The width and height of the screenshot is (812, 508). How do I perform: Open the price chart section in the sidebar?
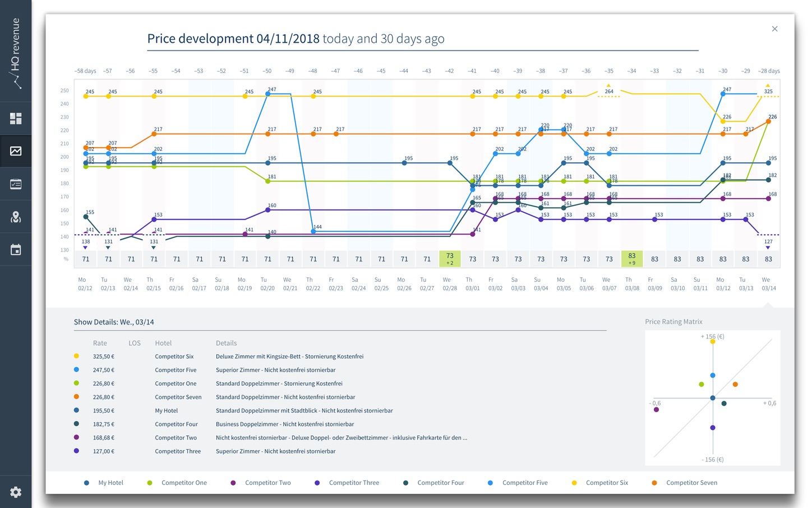pyautogui.click(x=16, y=151)
